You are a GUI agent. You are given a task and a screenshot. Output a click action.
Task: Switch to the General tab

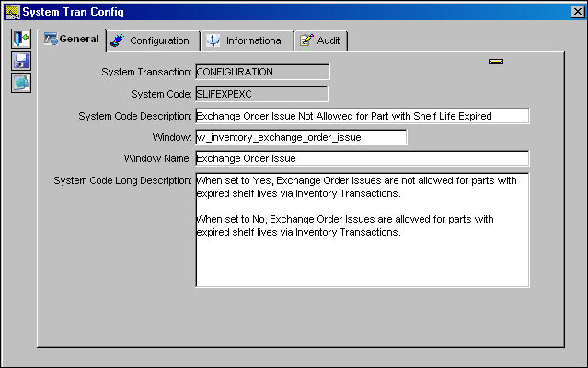click(x=72, y=40)
